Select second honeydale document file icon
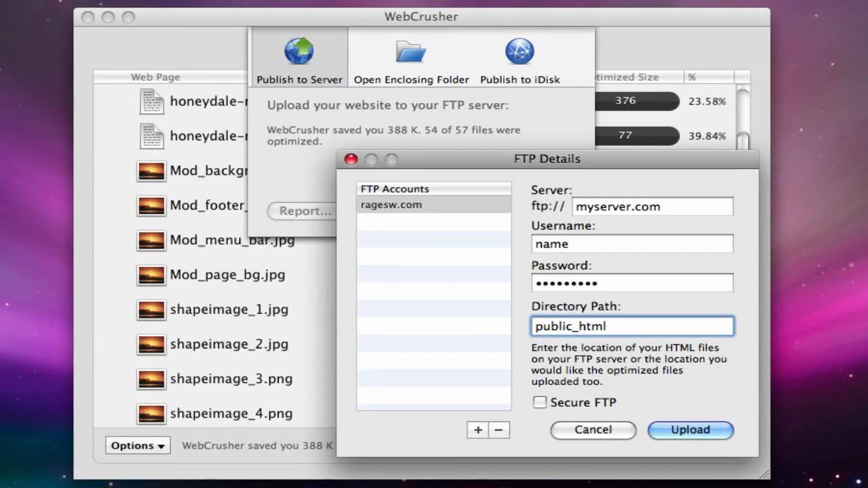868x488 pixels. 151,136
